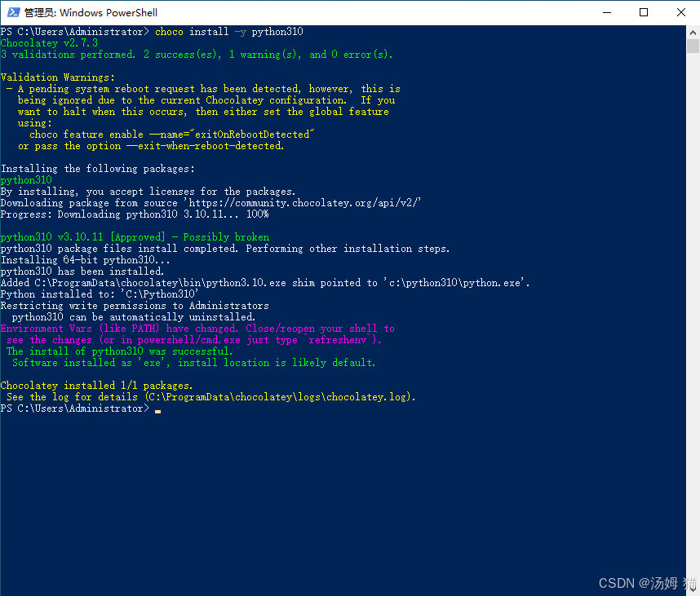Close the Windows PowerShell window

pyautogui.click(x=680, y=12)
